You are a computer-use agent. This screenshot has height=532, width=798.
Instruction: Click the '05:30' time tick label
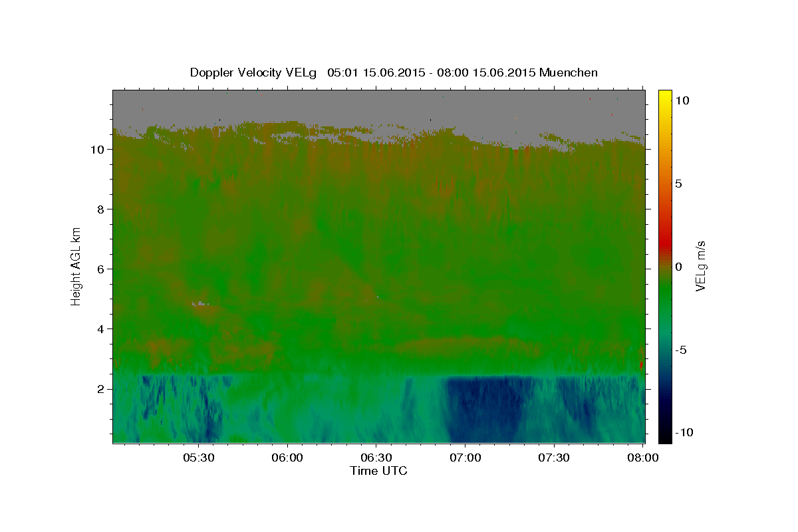coord(198,458)
